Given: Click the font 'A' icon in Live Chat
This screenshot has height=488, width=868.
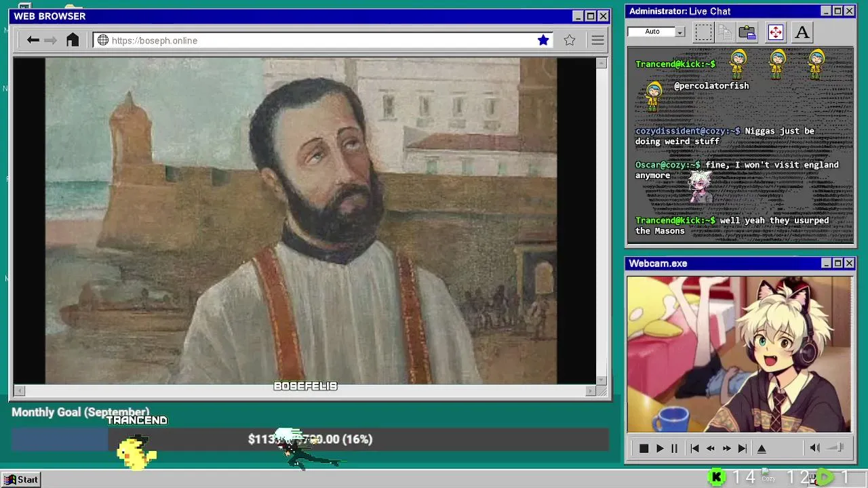Looking at the screenshot, I should 802,32.
